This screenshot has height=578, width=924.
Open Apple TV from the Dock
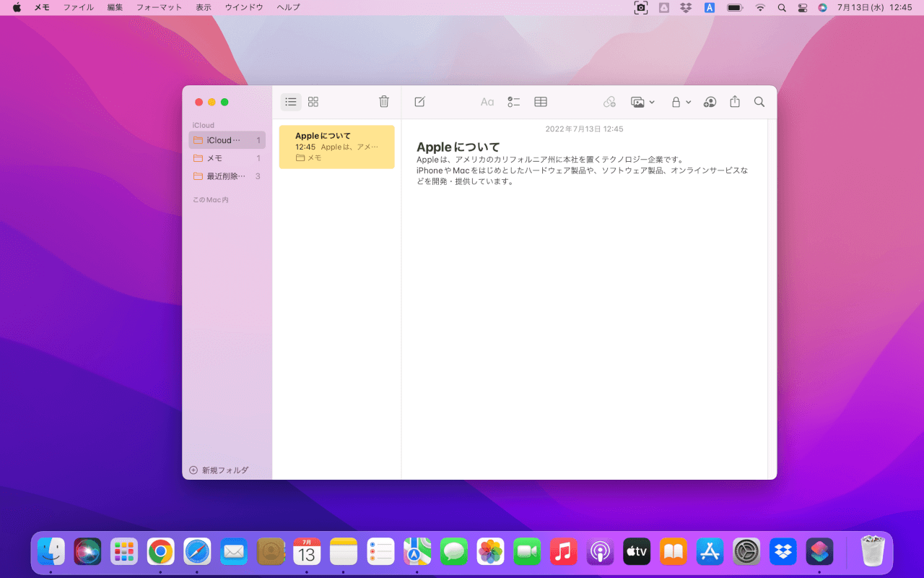coord(637,553)
